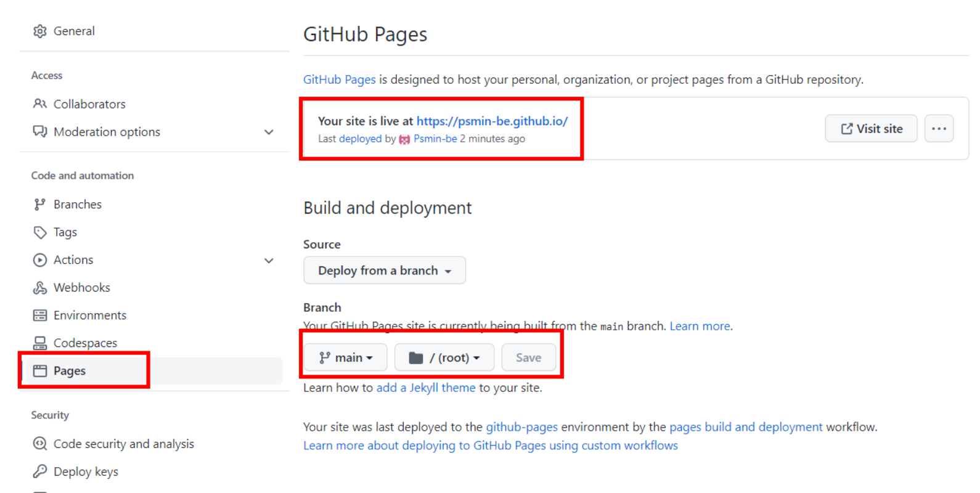Expand the Actions section chevron

tap(269, 260)
